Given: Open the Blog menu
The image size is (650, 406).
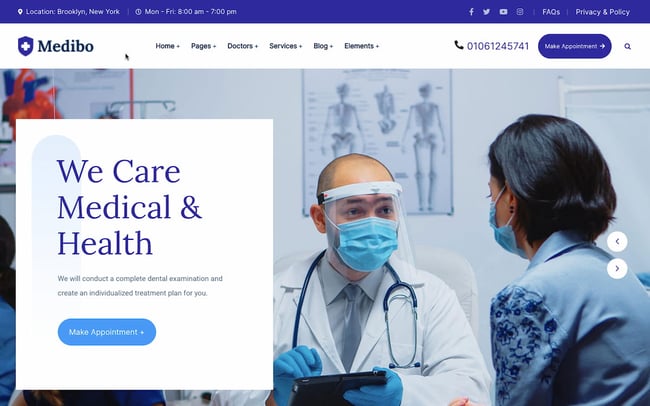Looking at the screenshot, I should (323, 46).
